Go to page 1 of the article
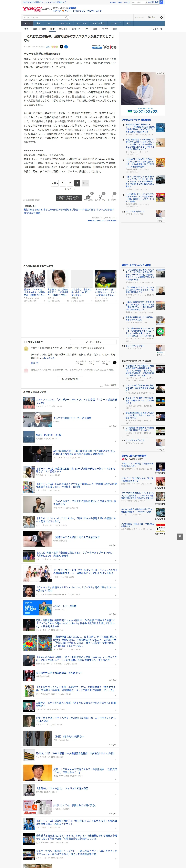 62,183
